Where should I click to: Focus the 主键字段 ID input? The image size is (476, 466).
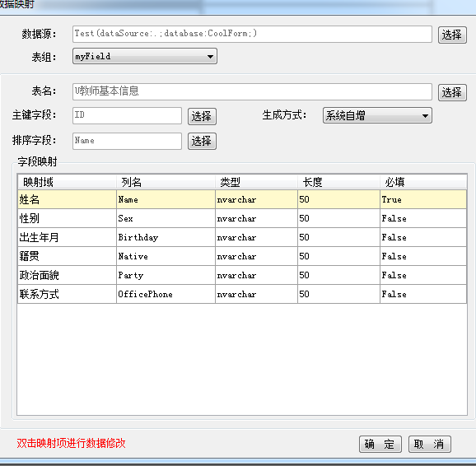click(127, 115)
